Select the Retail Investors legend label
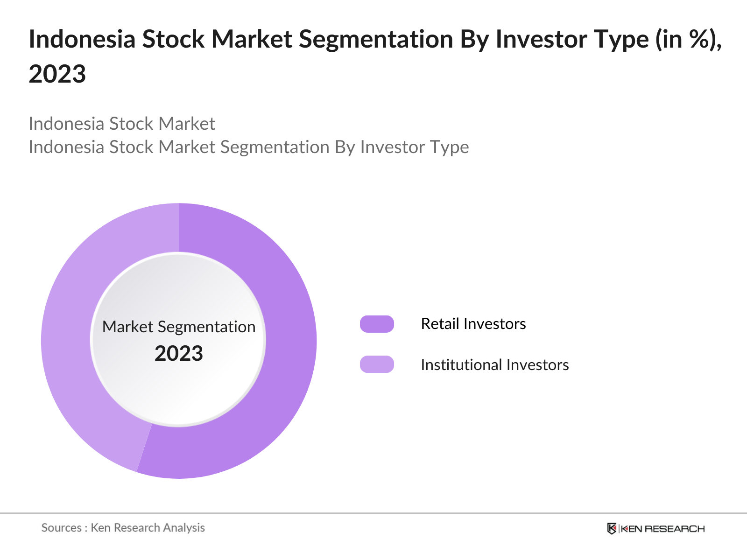747x560 pixels. pos(473,324)
